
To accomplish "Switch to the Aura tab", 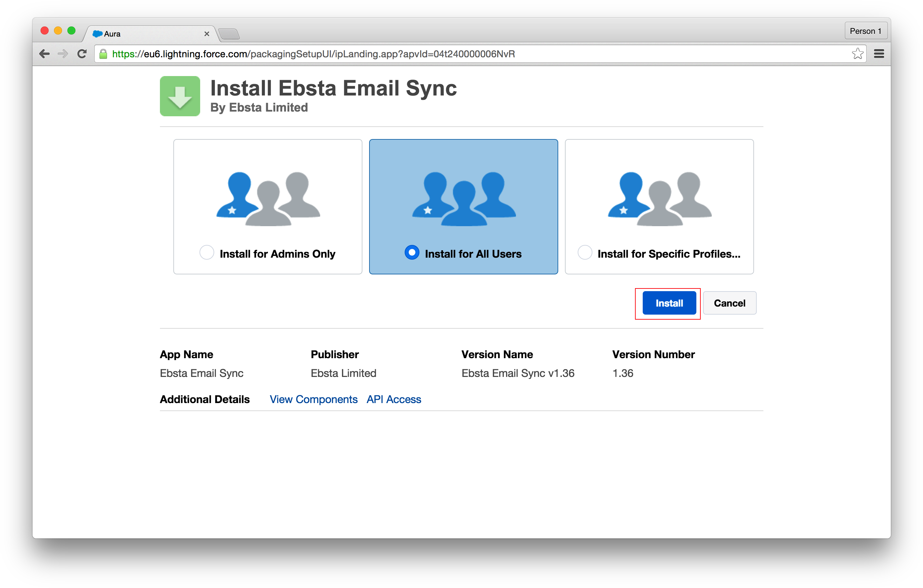I will 150,34.
